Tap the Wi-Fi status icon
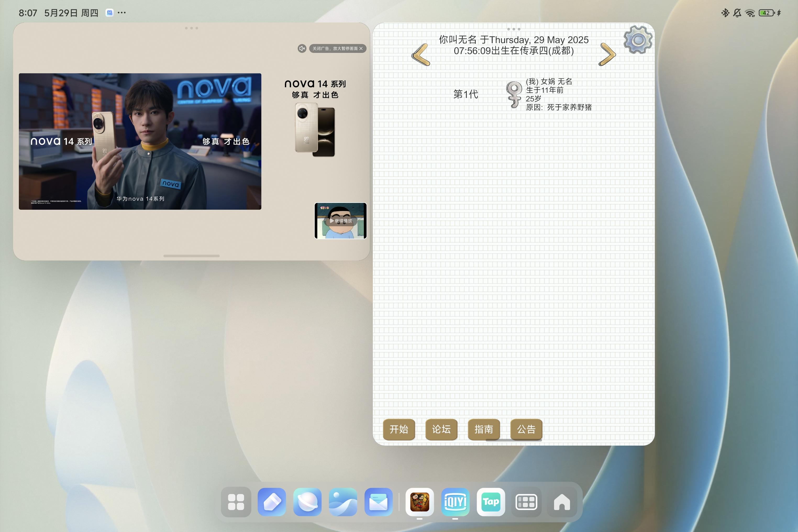 click(750, 13)
